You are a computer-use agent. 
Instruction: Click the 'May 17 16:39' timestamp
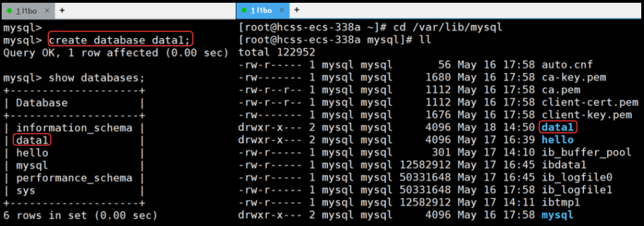tap(496, 140)
